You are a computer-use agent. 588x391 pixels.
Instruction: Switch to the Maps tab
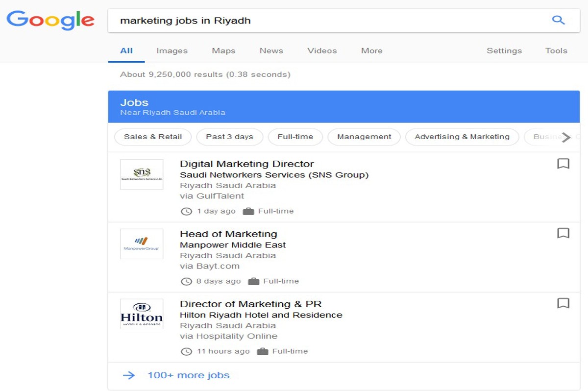tap(223, 50)
